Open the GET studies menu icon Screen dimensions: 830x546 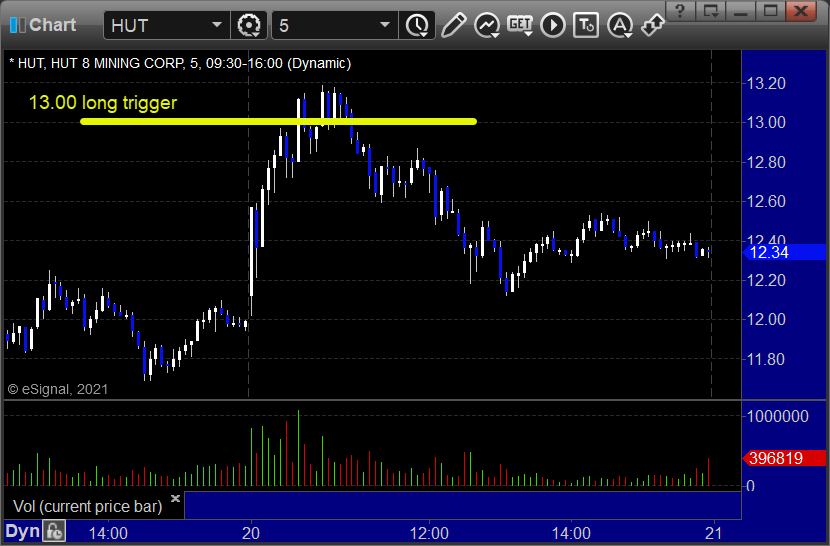coord(520,25)
